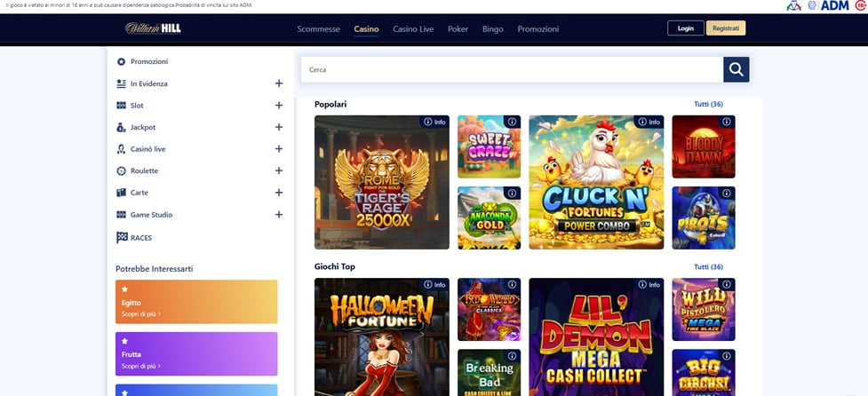Open the Frutta Scopri di più card
Viewport: 868px width, 396px height.
point(196,354)
